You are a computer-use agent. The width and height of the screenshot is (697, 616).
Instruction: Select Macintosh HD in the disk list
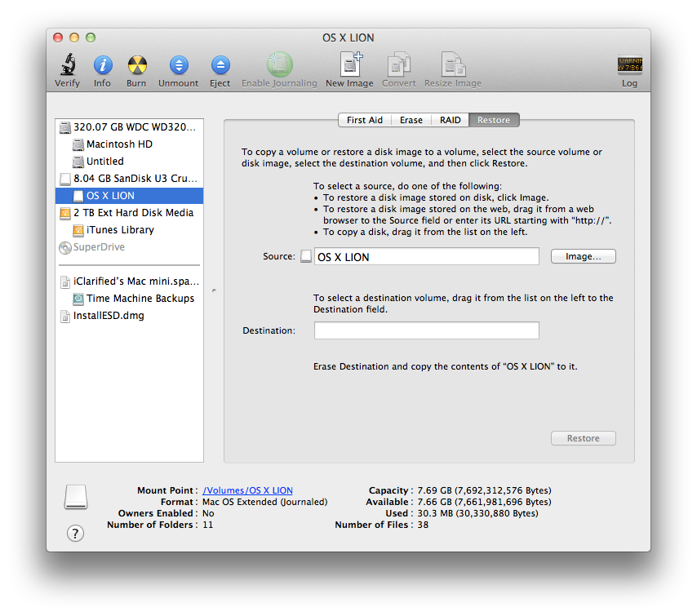(x=119, y=144)
